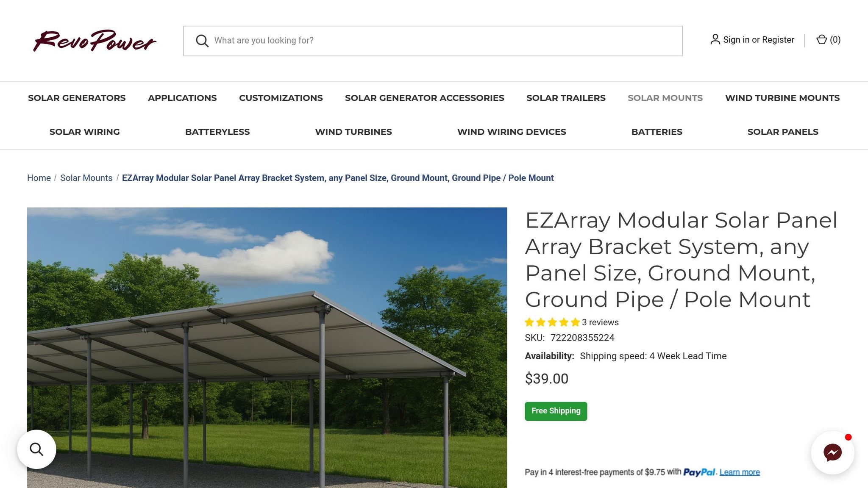Screen dimensions: 868x488
Task: Open the Solar Generators menu
Action: click(77, 98)
